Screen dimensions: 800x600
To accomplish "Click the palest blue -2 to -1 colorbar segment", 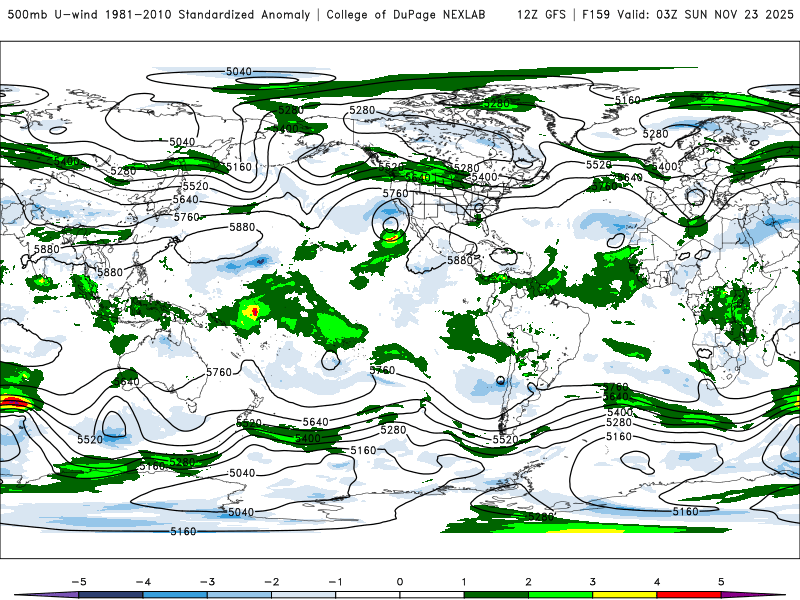I will (304, 595).
